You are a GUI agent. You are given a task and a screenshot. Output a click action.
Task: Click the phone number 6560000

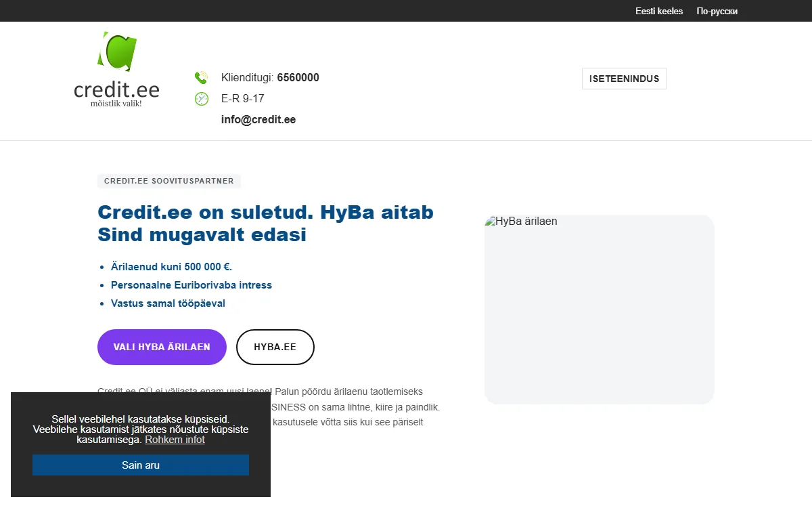click(x=298, y=78)
